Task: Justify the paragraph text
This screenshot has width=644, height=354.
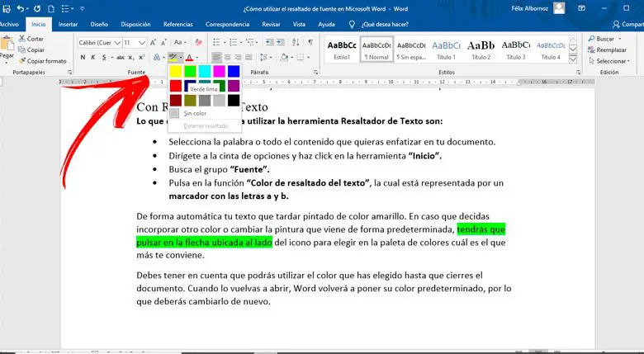Action: coord(249,57)
